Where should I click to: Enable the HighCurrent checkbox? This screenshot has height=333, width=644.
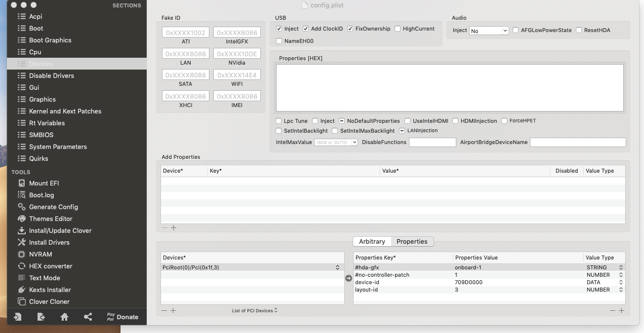tap(398, 29)
